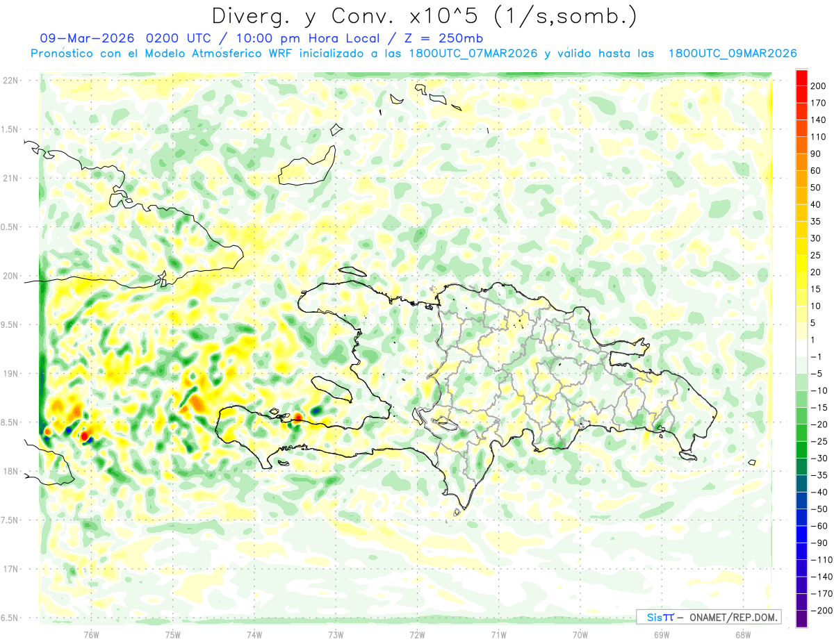Click the colorbar value '25'

coord(816,255)
